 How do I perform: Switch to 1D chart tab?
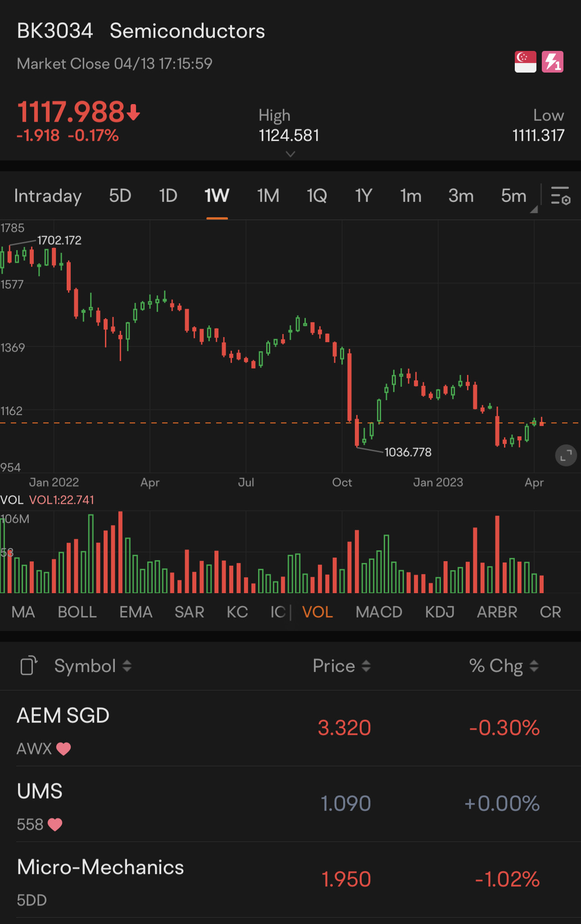pos(168,196)
